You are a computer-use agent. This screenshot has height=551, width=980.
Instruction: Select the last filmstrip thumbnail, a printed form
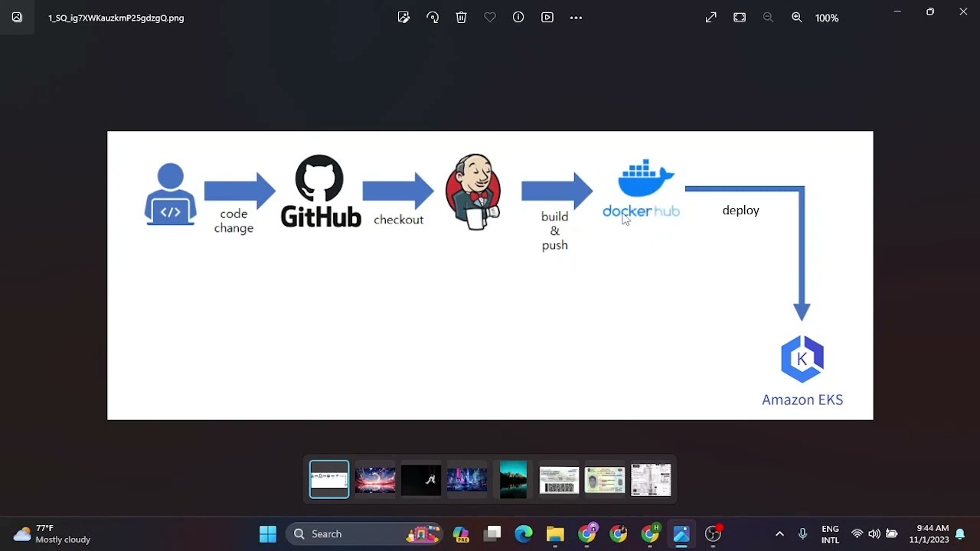tap(651, 480)
